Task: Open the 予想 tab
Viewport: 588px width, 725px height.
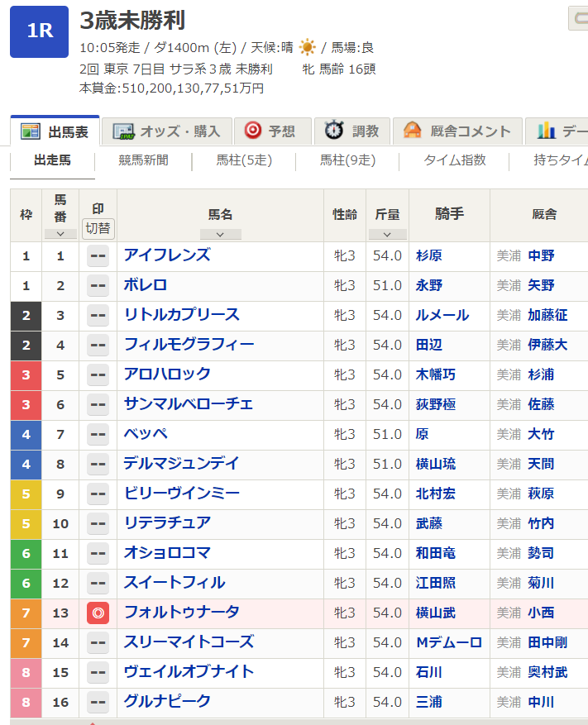Action: coord(272,131)
